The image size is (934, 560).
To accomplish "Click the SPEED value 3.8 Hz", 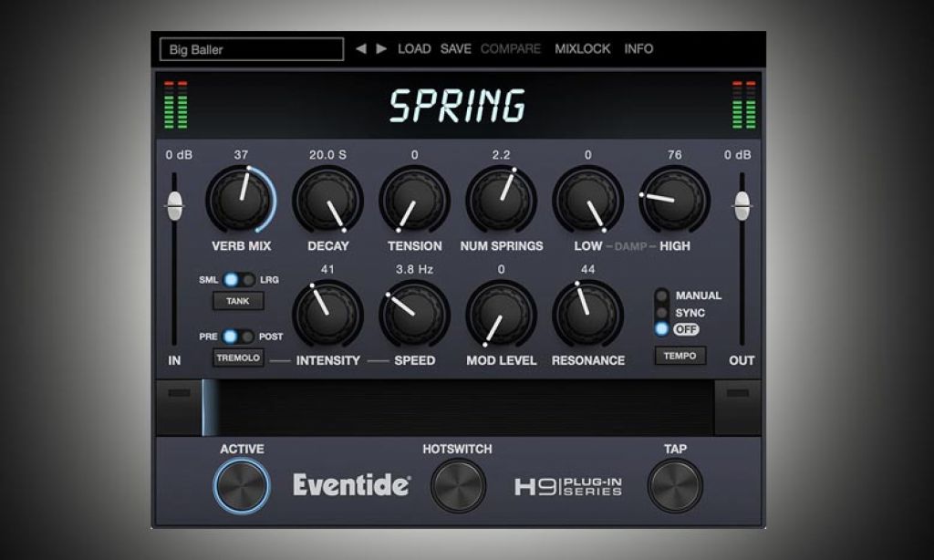I will pos(415,269).
